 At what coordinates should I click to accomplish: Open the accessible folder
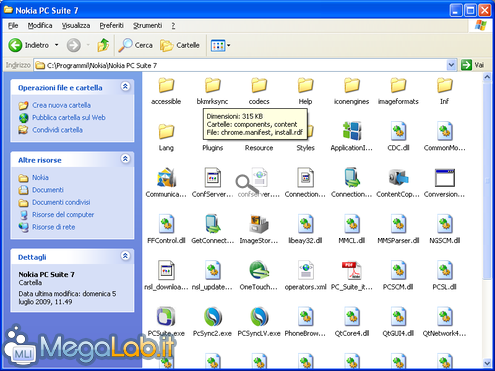tap(166, 91)
